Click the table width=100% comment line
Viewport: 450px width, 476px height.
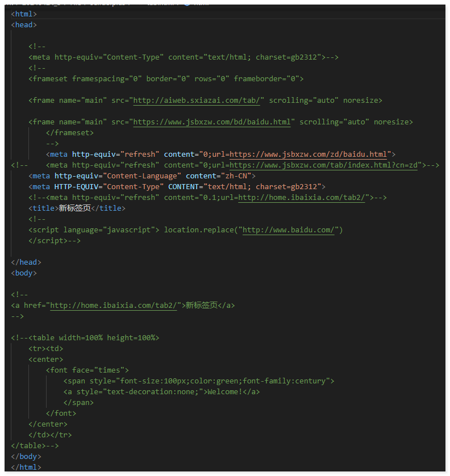(x=85, y=338)
